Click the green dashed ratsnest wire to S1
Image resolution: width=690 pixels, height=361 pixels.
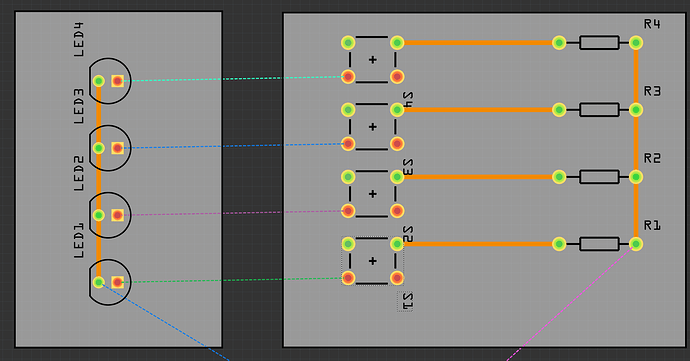coord(233,280)
